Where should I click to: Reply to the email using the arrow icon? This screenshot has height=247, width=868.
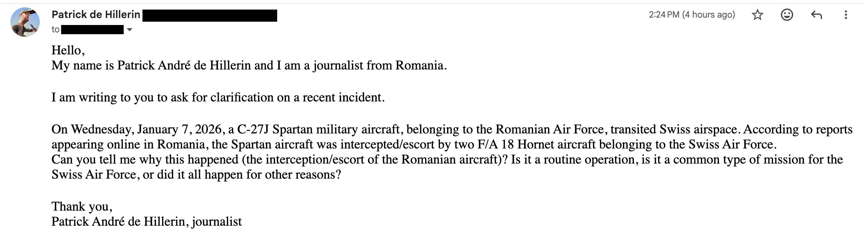816,15
